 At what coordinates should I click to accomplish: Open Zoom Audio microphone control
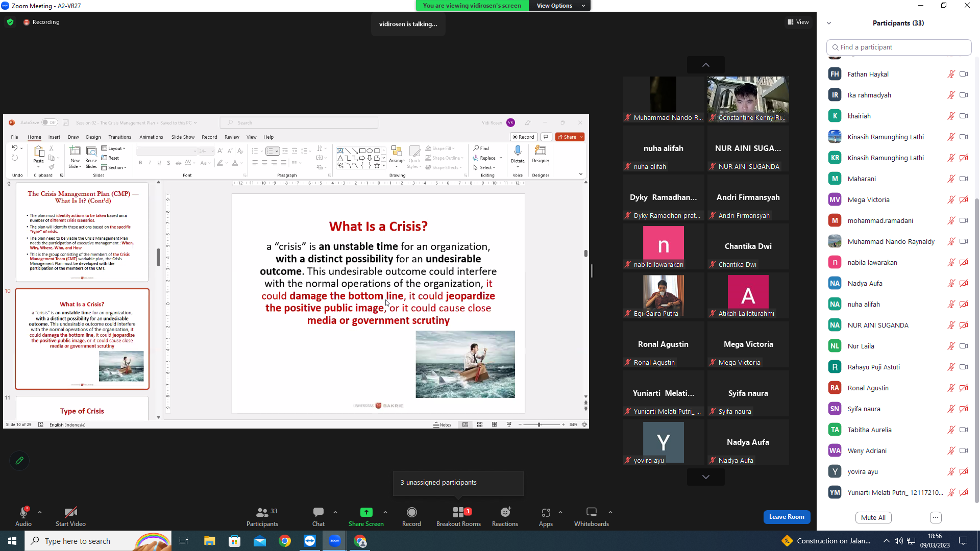pyautogui.click(x=23, y=516)
